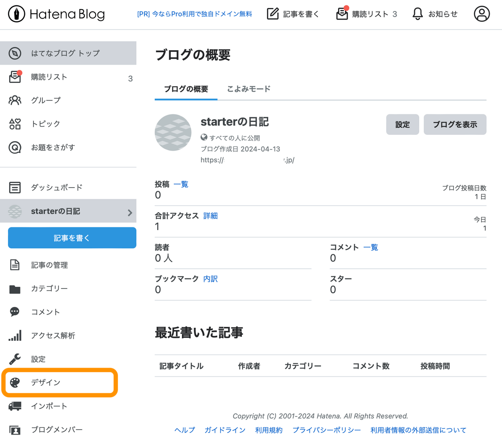Open カテゴリー in the sidebar
Screen dimensions: 502x448
pyautogui.click(x=68, y=288)
